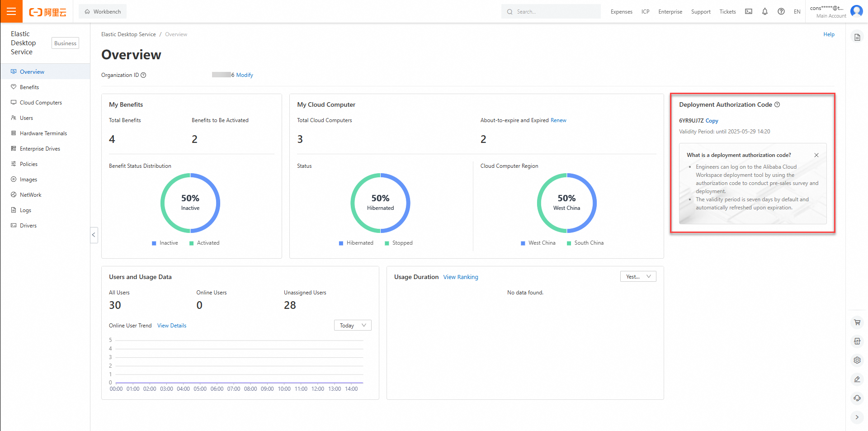Open the Usage Duration period dropdown
The height and width of the screenshot is (431, 868).
click(x=638, y=276)
